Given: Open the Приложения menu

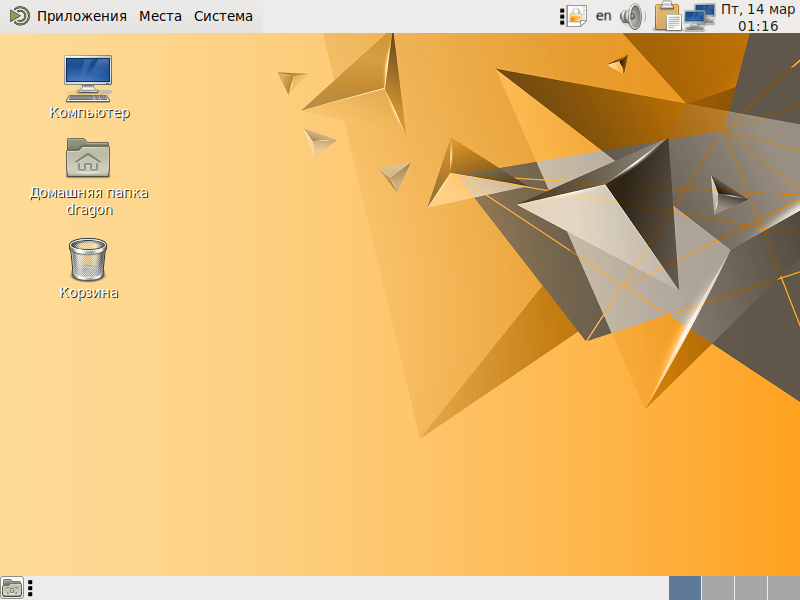Looking at the screenshot, I should click(x=69, y=16).
